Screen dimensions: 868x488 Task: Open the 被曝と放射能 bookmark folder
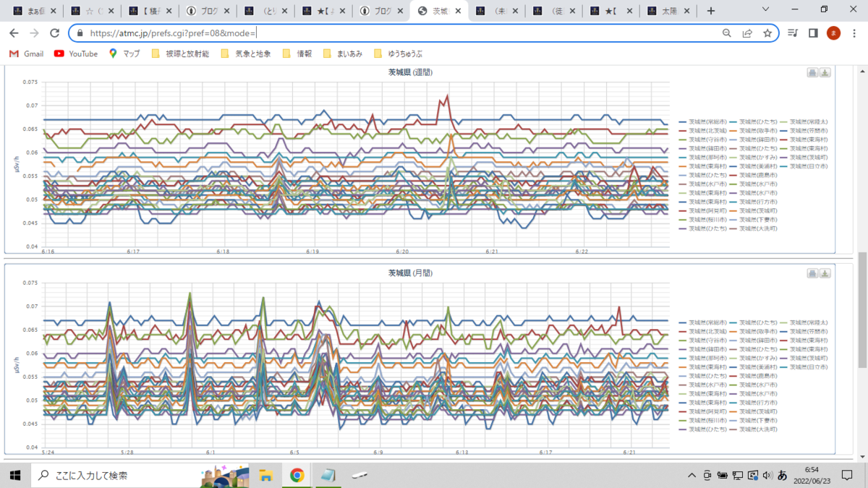180,53
